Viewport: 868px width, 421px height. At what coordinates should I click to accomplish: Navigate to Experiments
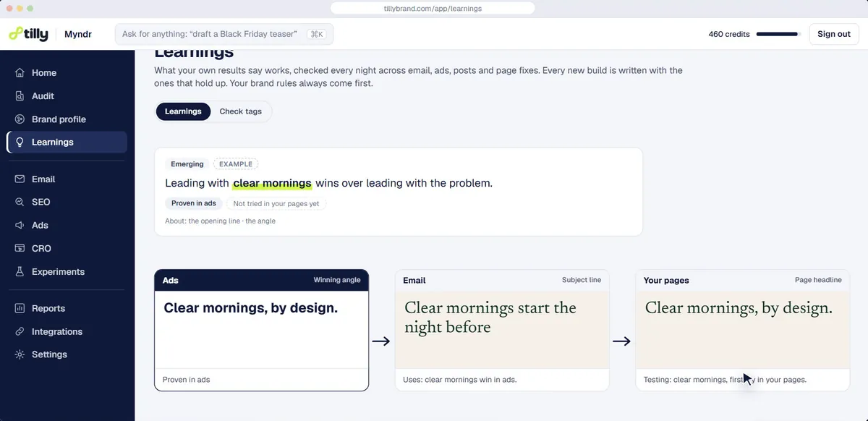pyautogui.click(x=58, y=272)
